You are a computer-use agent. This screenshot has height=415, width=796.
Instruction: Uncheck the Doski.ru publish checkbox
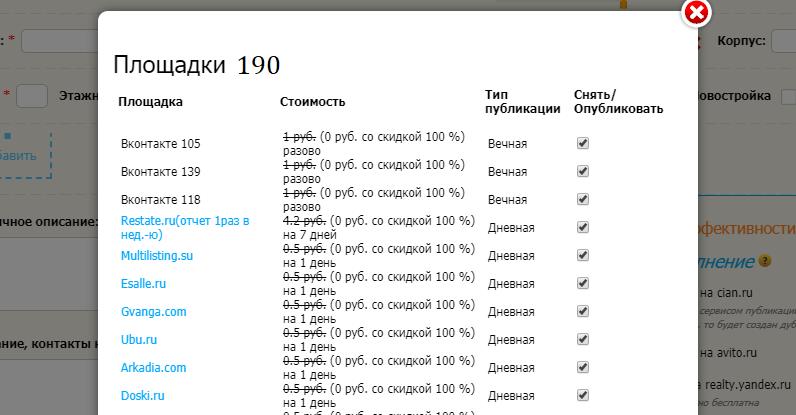[583, 396]
